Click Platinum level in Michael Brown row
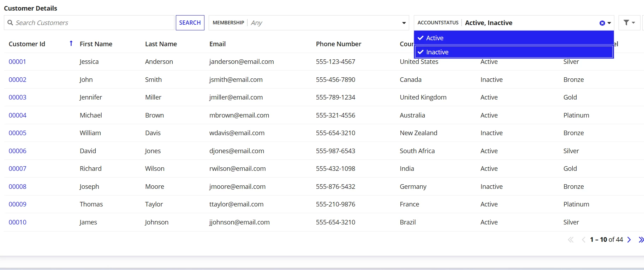The height and width of the screenshot is (270, 644). tap(576, 115)
